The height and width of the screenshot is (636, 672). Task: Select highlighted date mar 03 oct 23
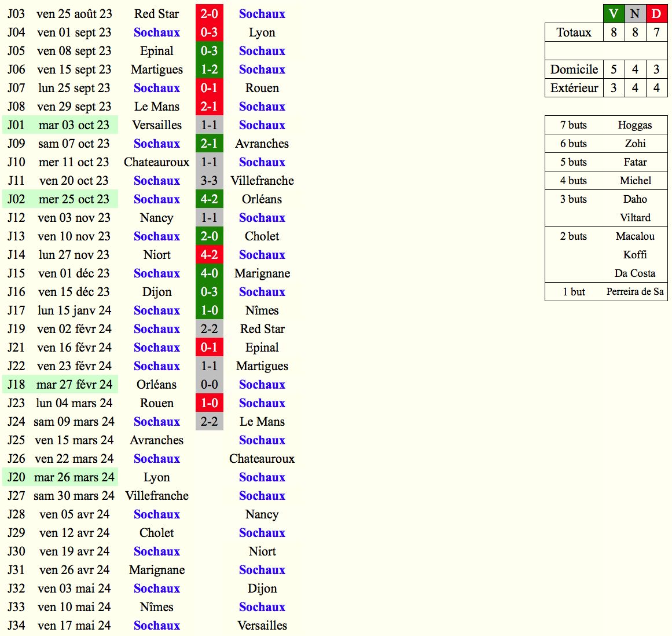[x=74, y=125]
